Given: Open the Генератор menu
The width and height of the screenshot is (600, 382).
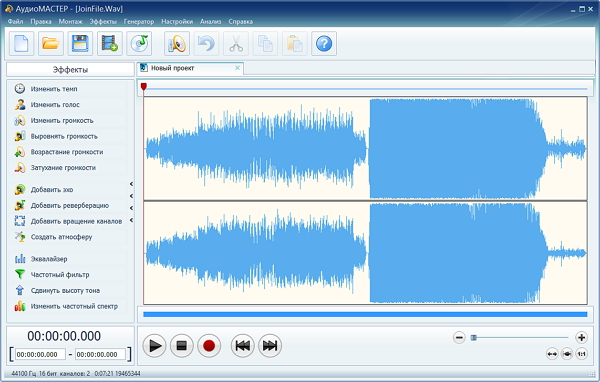Looking at the screenshot, I should point(139,21).
